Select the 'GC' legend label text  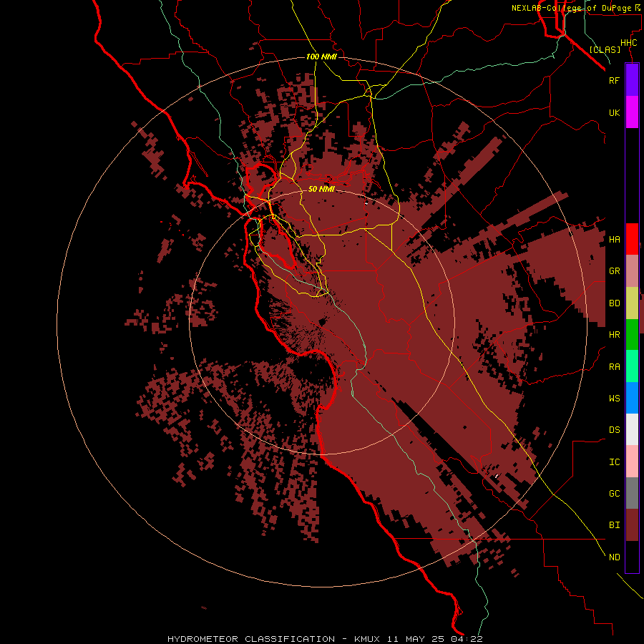[x=614, y=494]
